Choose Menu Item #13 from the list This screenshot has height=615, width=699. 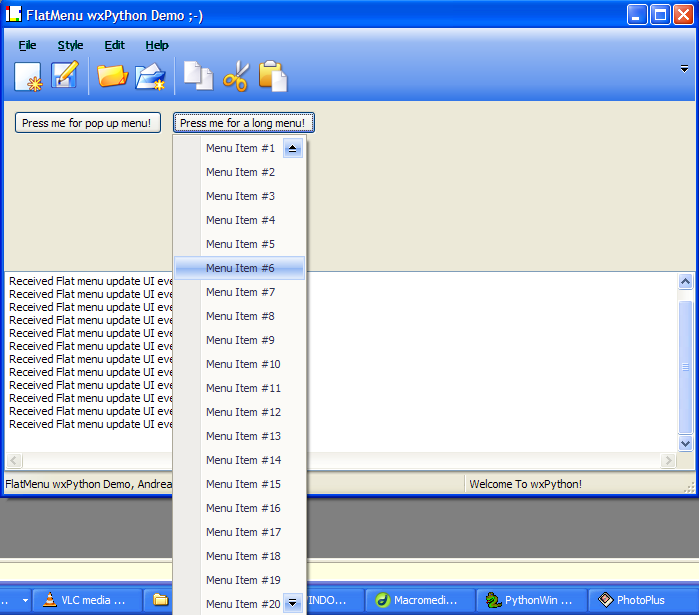(243, 436)
